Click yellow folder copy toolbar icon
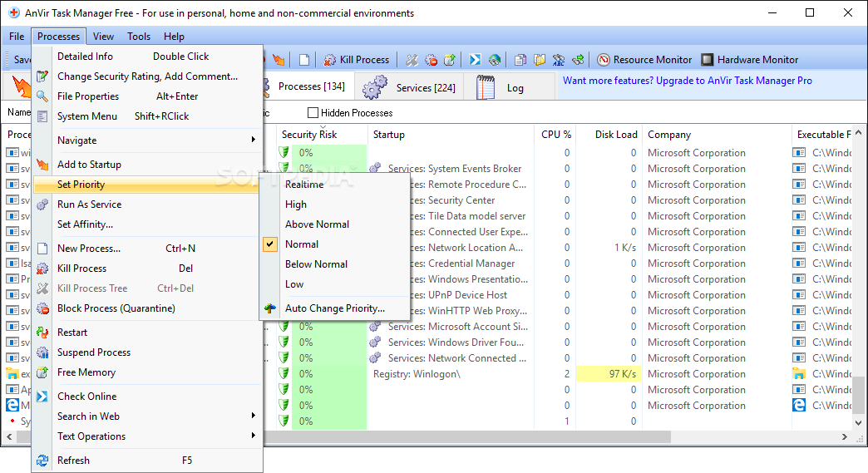 tap(540, 60)
